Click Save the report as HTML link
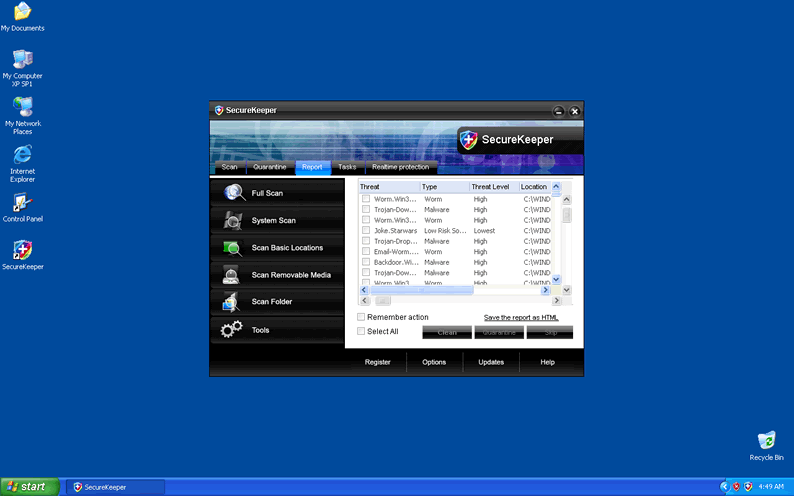This screenshot has width=794, height=496. coord(521,317)
